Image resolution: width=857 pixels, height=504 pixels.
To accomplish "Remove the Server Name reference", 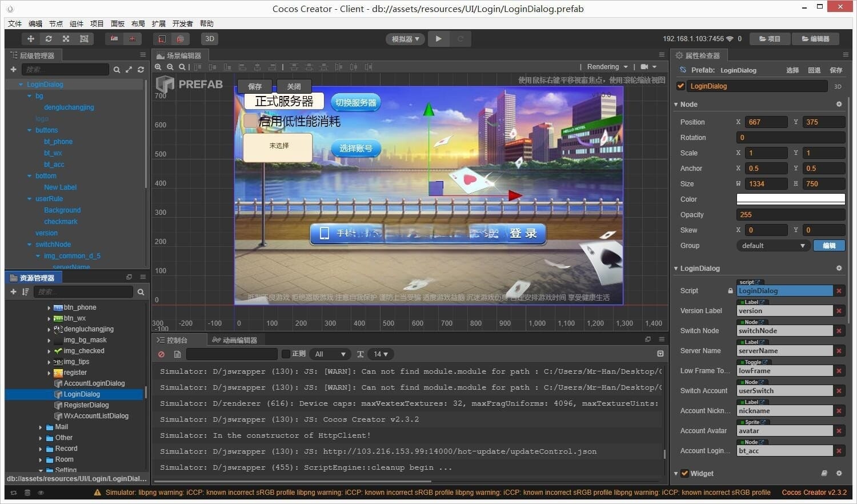I will 839,351.
